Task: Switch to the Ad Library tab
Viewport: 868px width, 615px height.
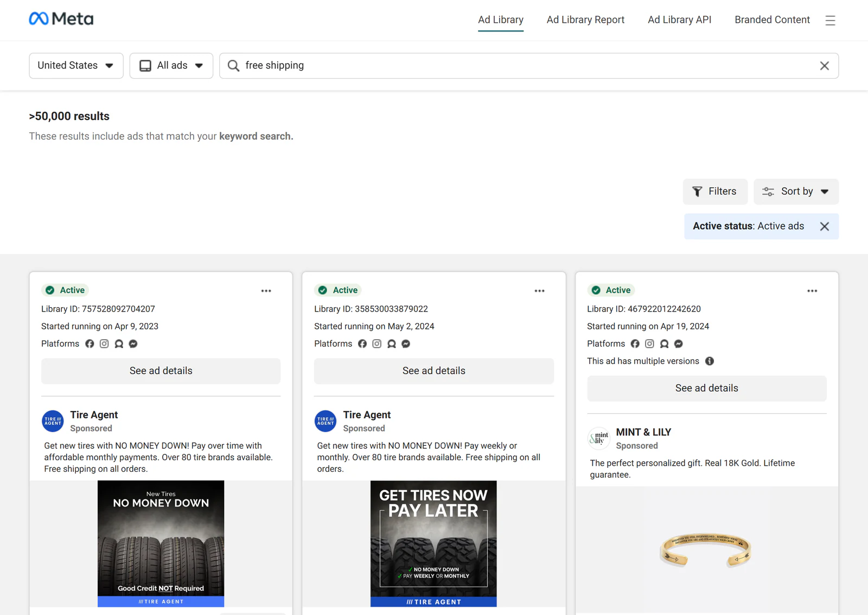Action: click(501, 20)
